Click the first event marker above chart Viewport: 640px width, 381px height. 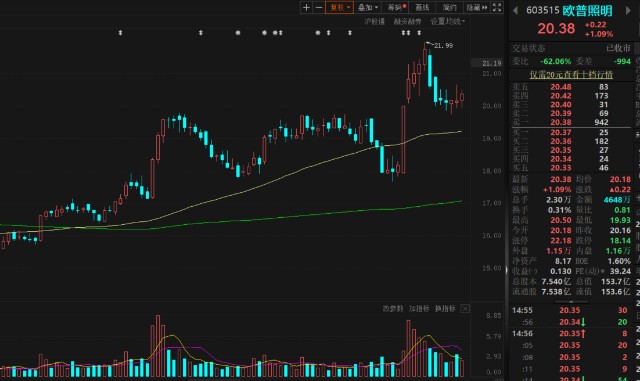pyautogui.click(x=120, y=32)
